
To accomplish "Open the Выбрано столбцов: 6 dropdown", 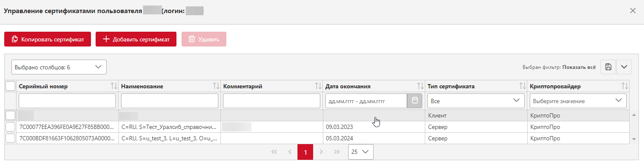I will click(59, 67).
